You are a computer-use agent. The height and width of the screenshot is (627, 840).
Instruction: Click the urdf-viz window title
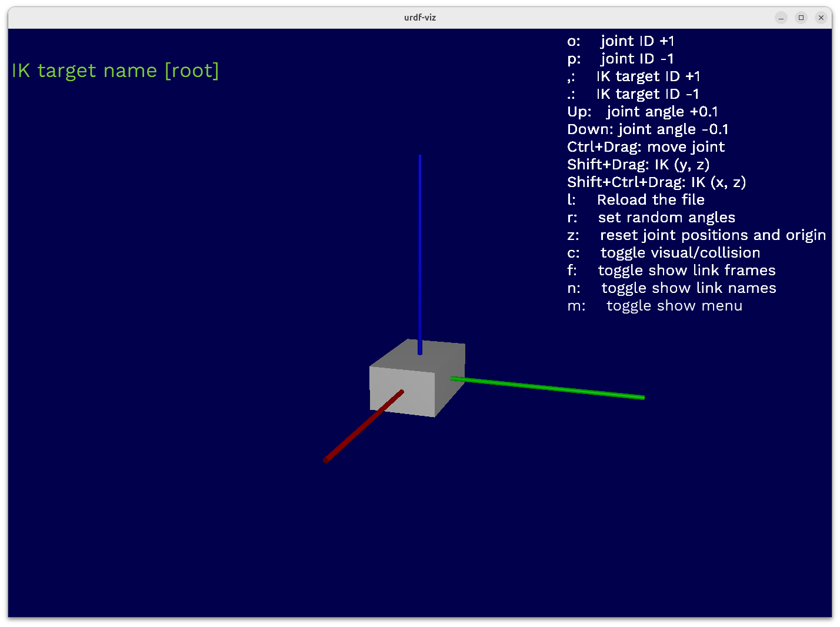tap(420, 18)
